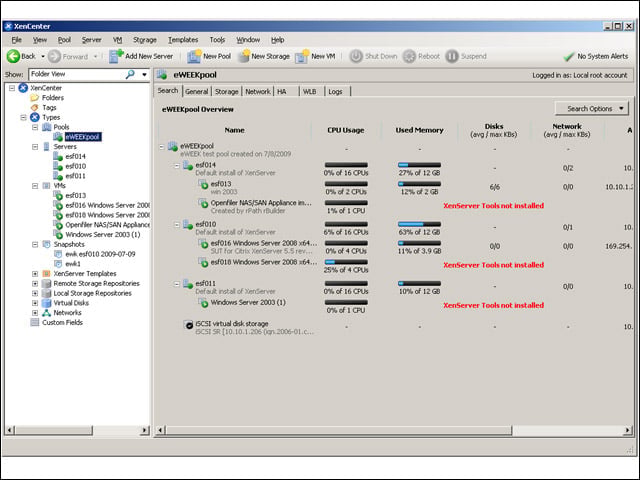Select ewk esf010 2009-07-09 snapshot
The image size is (640, 480).
tap(100, 254)
